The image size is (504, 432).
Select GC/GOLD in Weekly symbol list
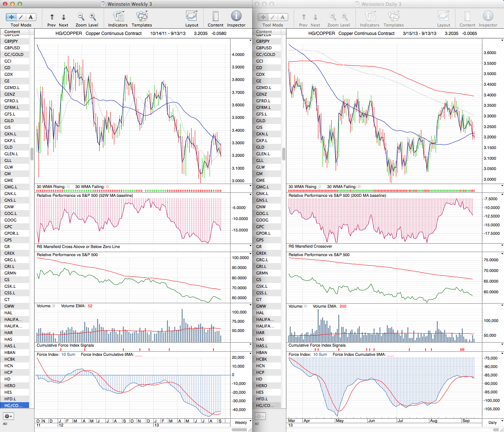coord(14,54)
